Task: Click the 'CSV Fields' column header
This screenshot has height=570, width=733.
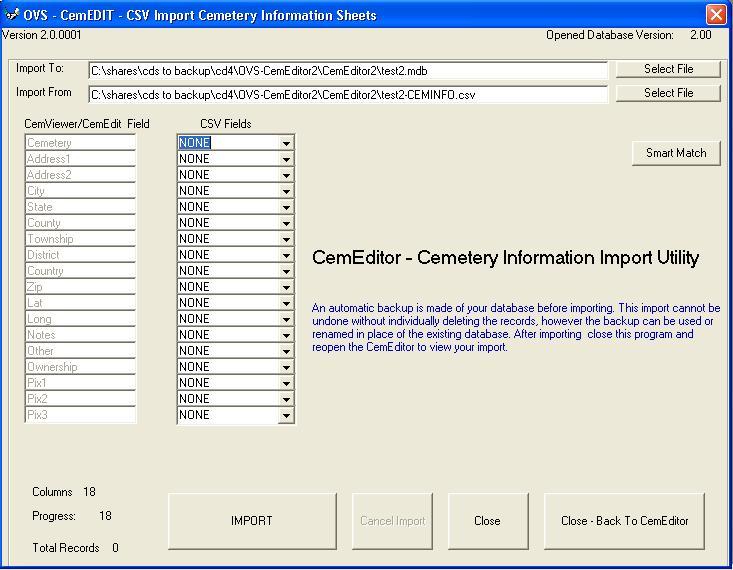Action: coord(226,124)
